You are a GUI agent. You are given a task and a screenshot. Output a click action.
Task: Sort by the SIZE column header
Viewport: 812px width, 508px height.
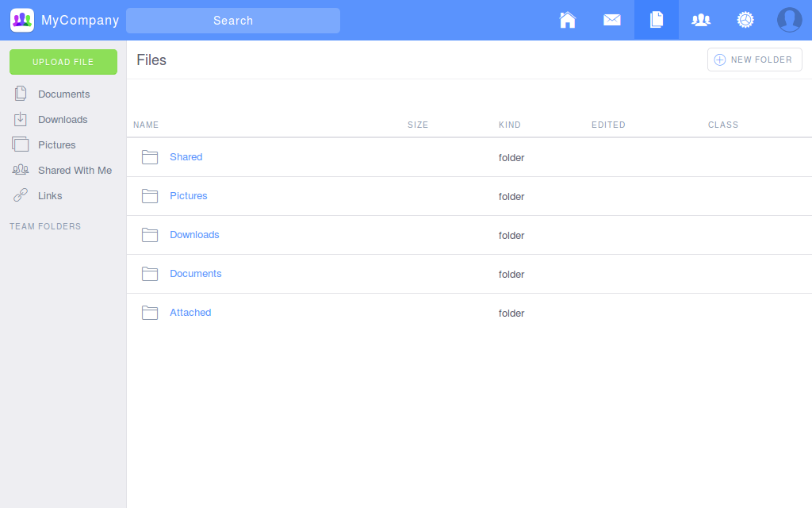coord(417,125)
